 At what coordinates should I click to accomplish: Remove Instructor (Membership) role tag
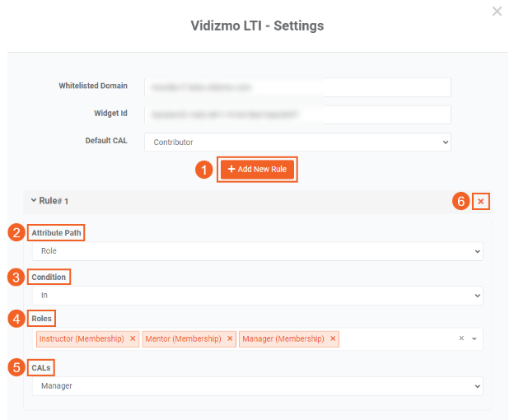point(133,338)
